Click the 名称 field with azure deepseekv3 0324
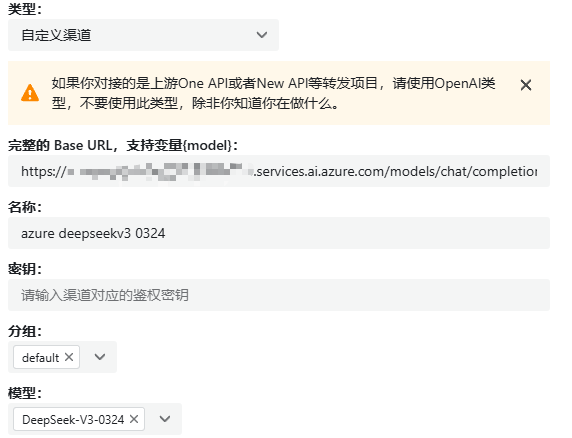 point(279,233)
